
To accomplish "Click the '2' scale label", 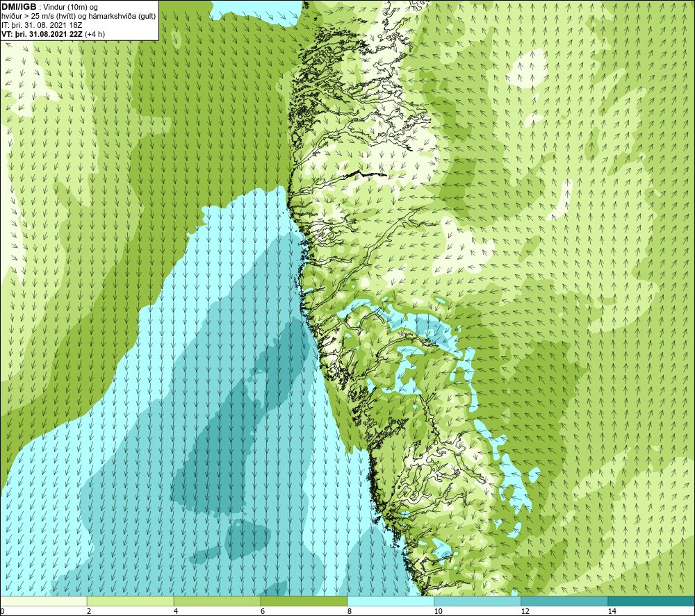I will pos(89,611).
